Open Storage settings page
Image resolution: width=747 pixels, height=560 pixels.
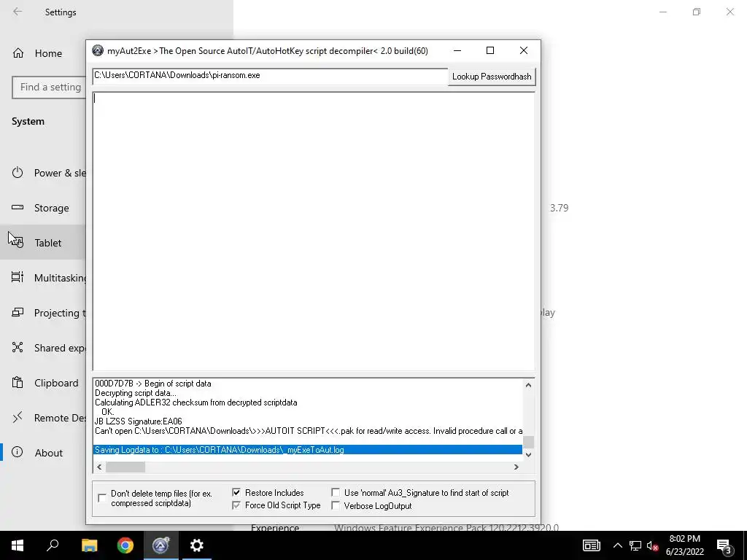(43, 208)
